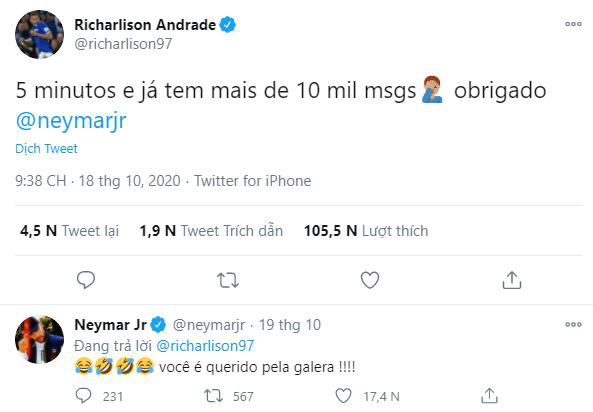This screenshot has width=593, height=412.
Task: Open more options on Neymar's reply
Action: pos(573,324)
